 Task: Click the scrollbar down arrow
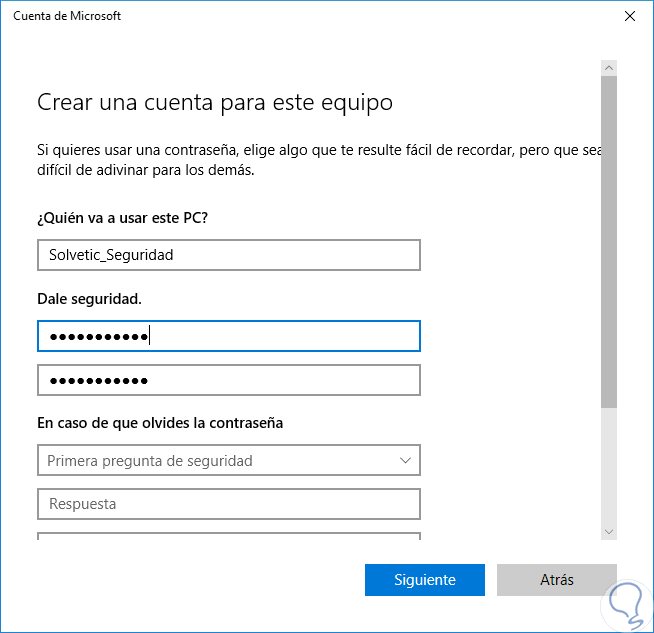608,531
